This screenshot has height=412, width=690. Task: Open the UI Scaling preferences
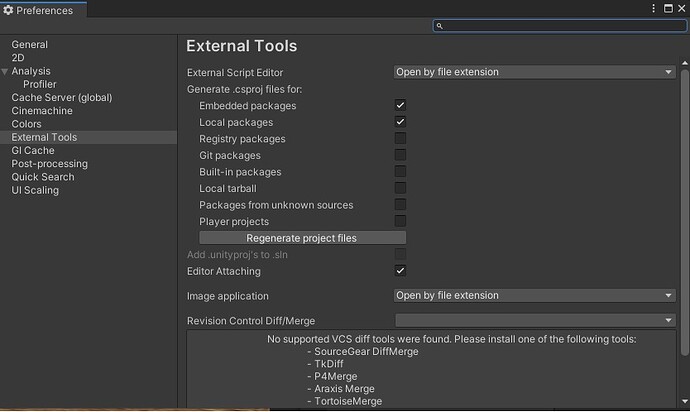35,190
